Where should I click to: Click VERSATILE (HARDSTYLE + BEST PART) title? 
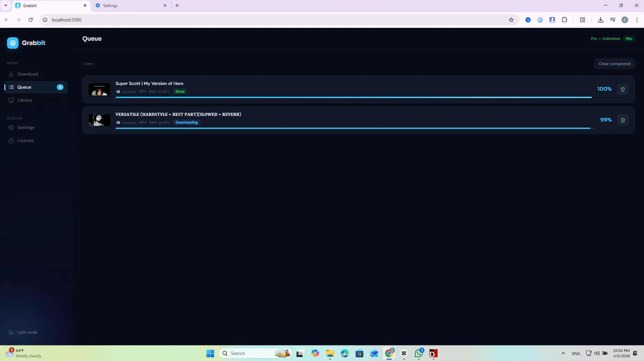pyautogui.click(x=178, y=115)
